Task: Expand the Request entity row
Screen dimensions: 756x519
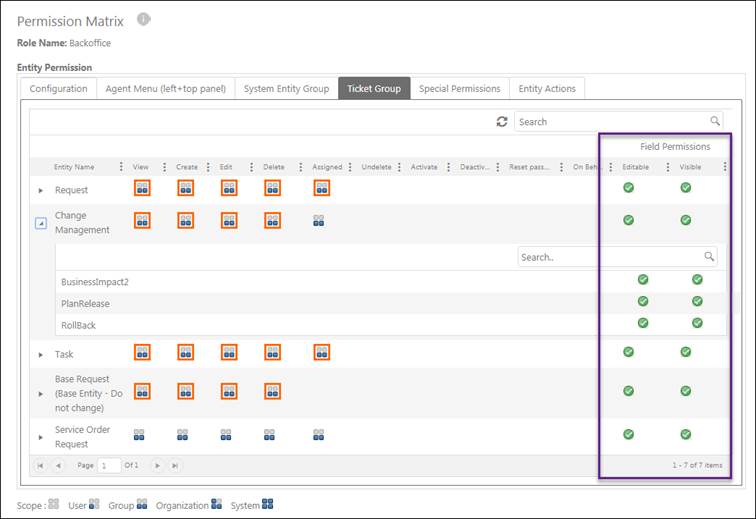Action: click(41, 190)
